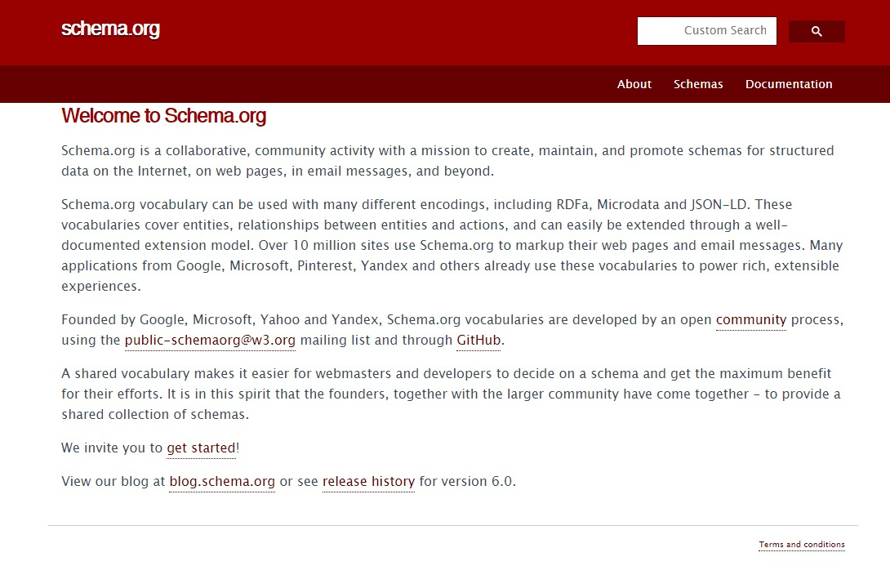The height and width of the screenshot is (588, 890).
Task: Open the Documentation menu item
Action: point(789,84)
